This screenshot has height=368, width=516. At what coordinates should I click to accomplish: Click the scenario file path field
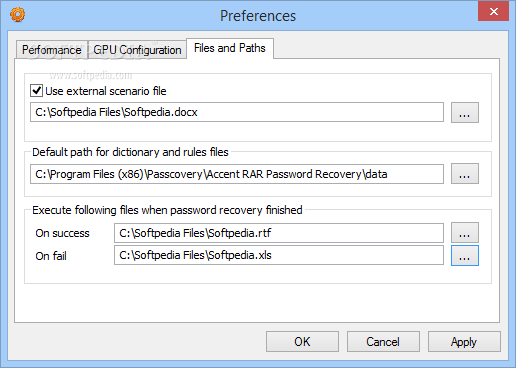[237, 112]
